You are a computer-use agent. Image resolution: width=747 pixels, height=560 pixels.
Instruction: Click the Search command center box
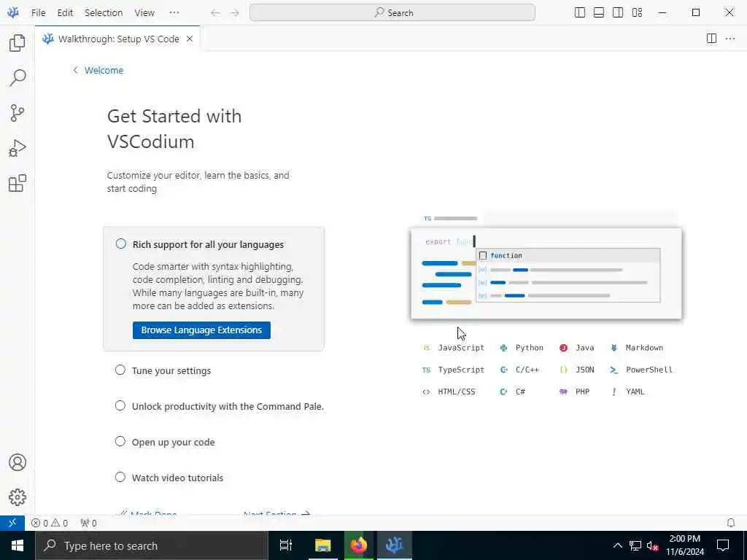pos(392,13)
